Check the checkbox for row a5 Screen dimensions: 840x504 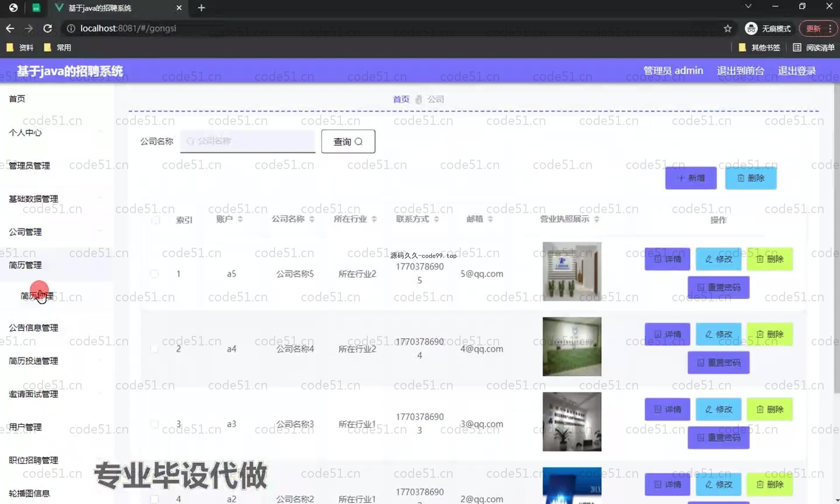coord(154,274)
